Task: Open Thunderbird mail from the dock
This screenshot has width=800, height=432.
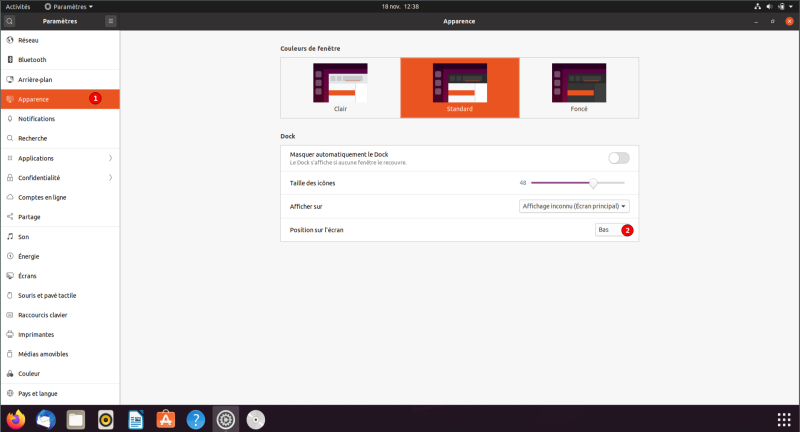Action: point(45,419)
